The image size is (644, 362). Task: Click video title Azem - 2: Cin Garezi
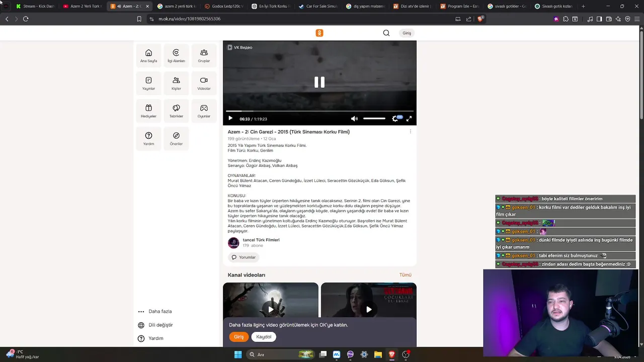(x=289, y=132)
